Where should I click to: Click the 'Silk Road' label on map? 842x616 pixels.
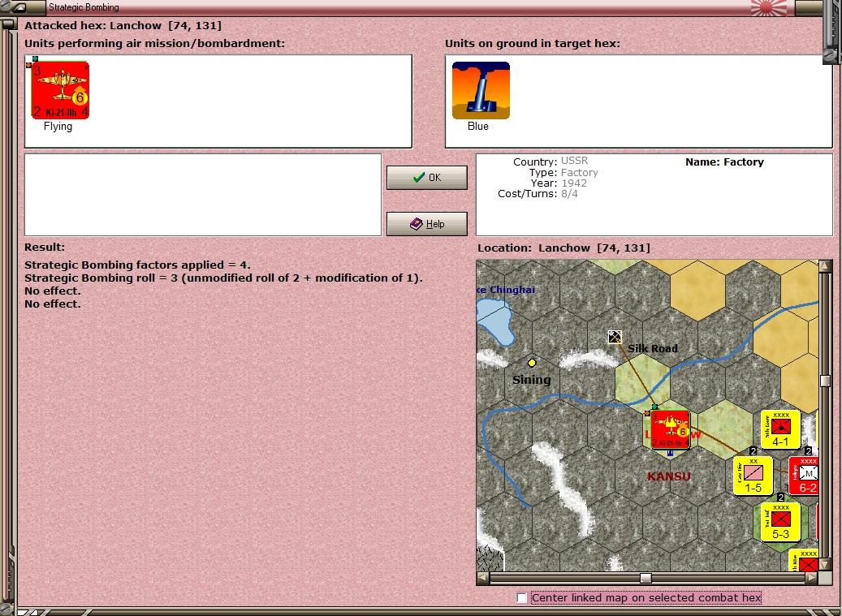click(x=653, y=348)
